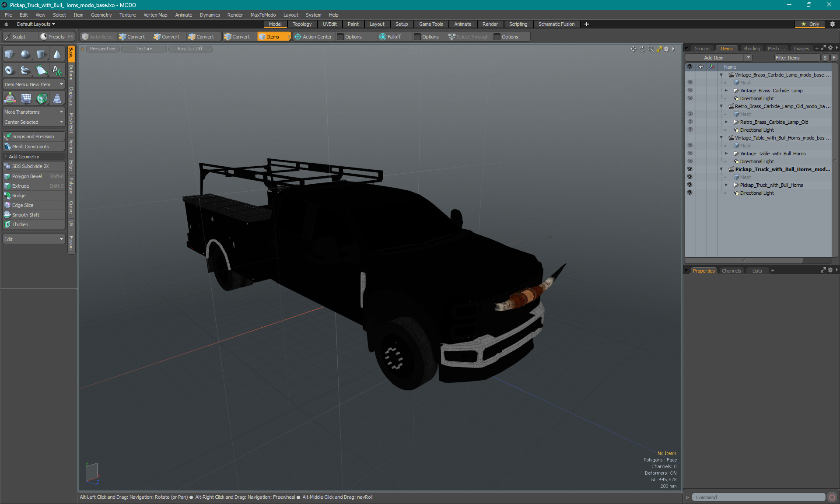Maximize the 3D viewport with the expand icon
This screenshot has height=504, width=840.
659,49
